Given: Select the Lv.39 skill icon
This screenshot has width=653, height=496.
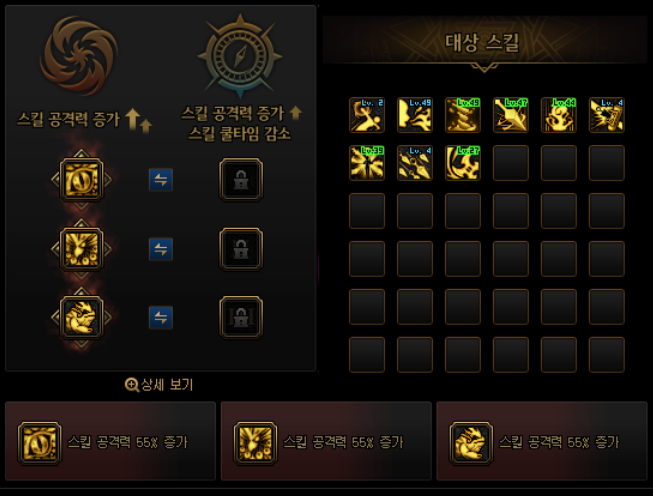Looking at the screenshot, I should click(367, 163).
